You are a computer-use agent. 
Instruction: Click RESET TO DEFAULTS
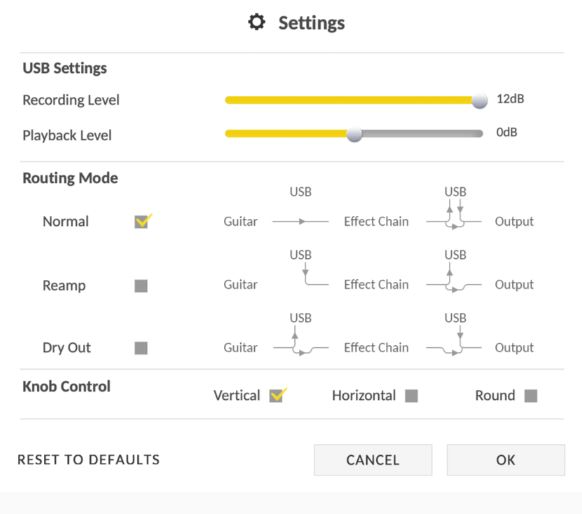(x=89, y=460)
